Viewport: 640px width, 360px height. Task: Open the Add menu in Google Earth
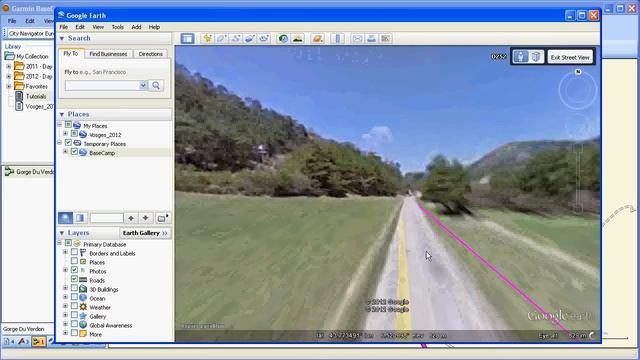(136, 27)
